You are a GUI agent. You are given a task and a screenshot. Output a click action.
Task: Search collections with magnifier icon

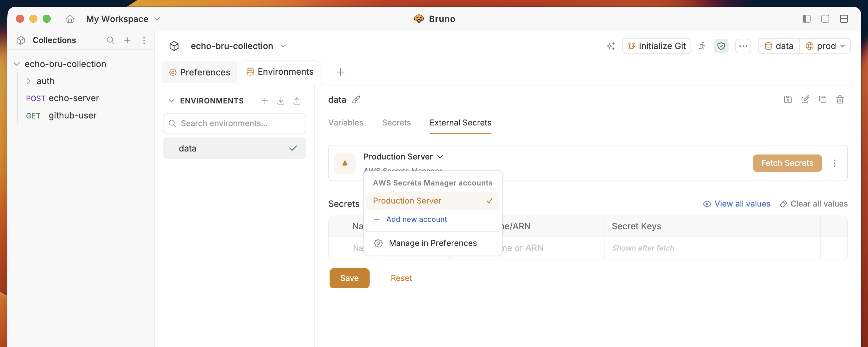[110, 40]
